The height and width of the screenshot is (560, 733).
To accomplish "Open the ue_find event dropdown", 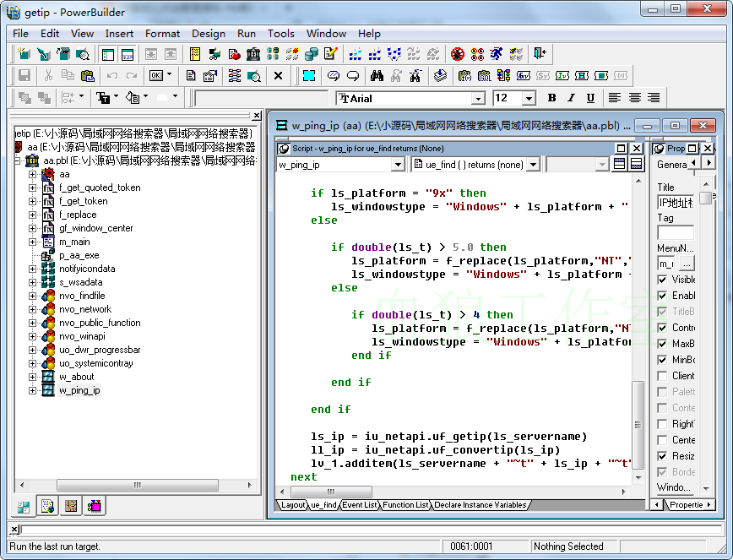I will click(533, 165).
